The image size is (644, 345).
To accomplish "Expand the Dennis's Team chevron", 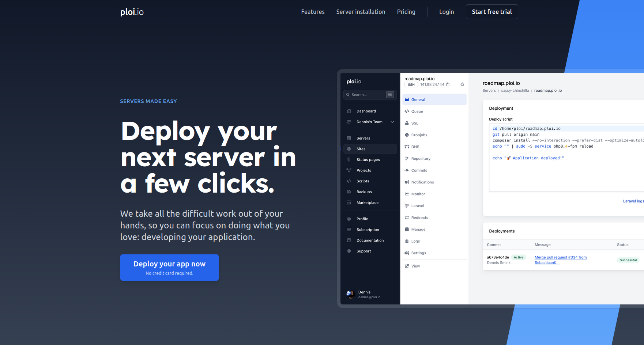I will tap(392, 122).
